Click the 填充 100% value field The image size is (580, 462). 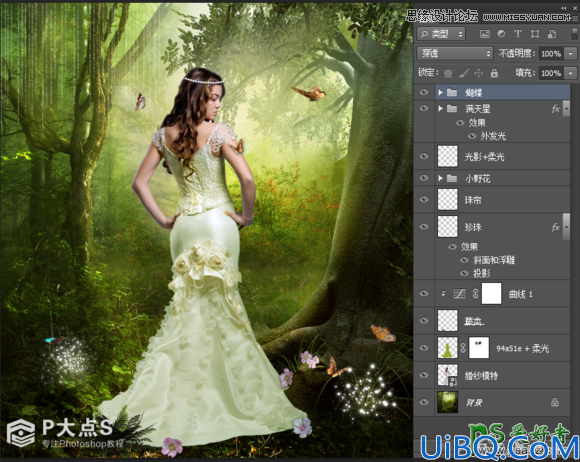(x=552, y=73)
